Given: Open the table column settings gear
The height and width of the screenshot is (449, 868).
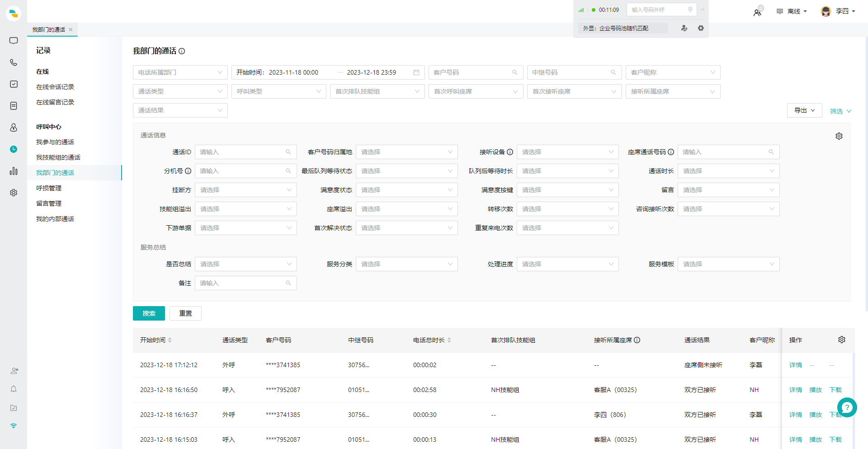Looking at the screenshot, I should point(842,340).
